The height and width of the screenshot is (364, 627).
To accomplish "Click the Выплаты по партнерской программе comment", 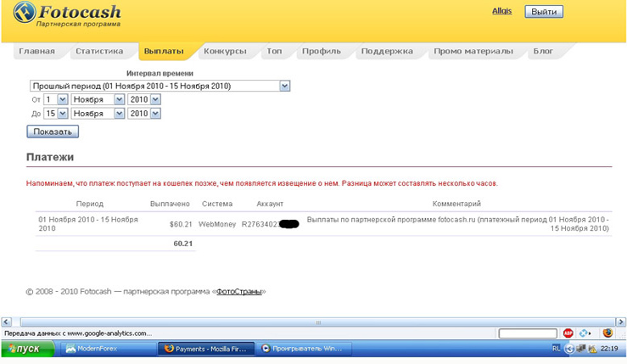I will pos(458,224).
